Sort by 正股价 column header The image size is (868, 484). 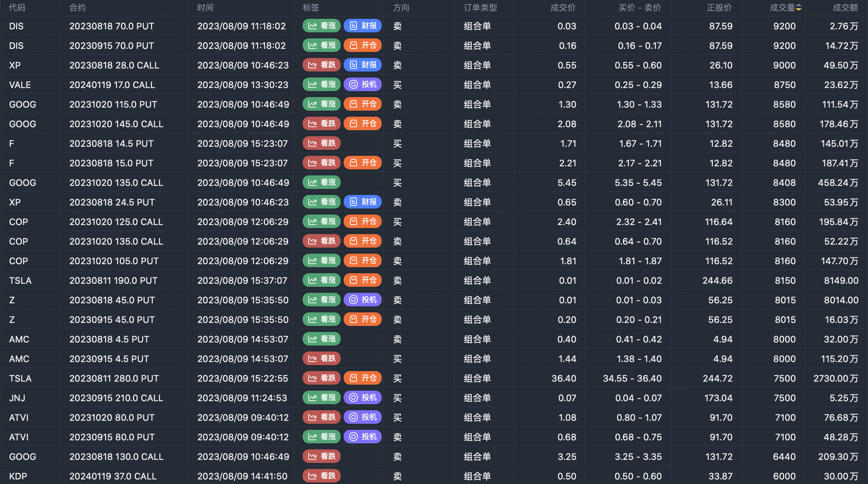tap(719, 8)
